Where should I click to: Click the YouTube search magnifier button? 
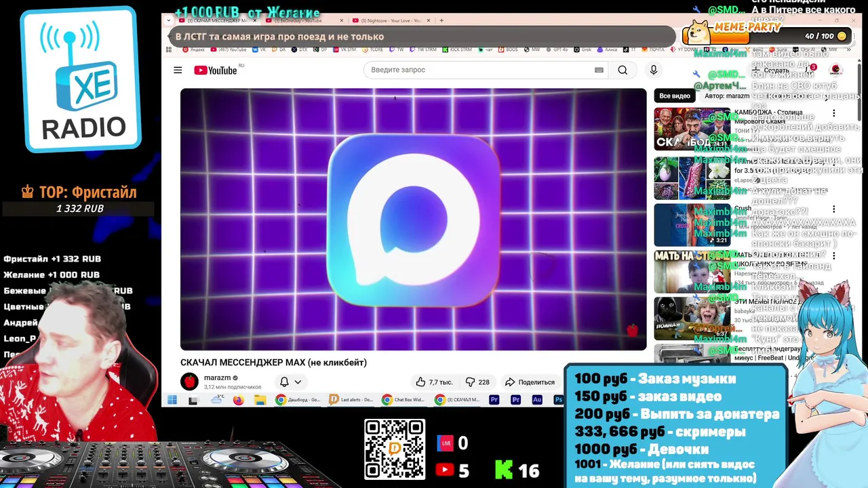click(x=623, y=70)
